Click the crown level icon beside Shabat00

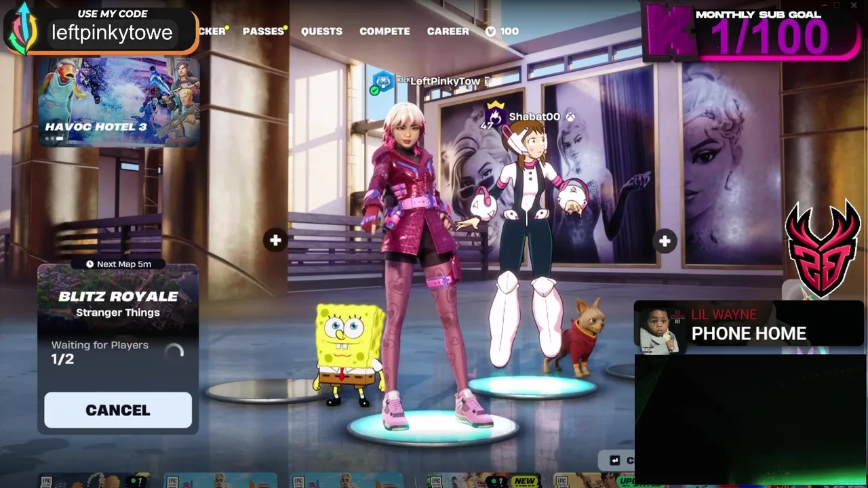[494, 116]
